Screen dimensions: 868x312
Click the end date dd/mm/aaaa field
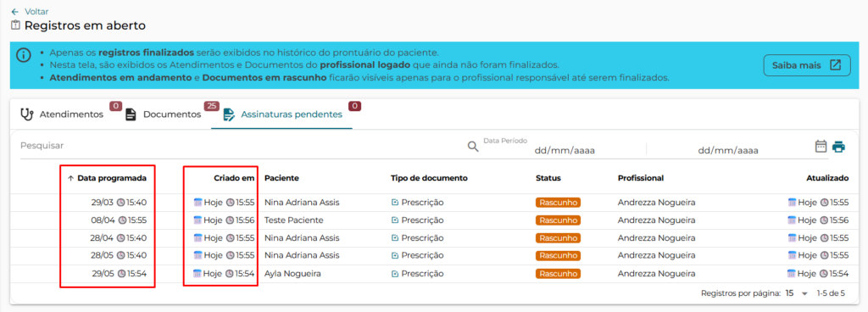click(727, 150)
